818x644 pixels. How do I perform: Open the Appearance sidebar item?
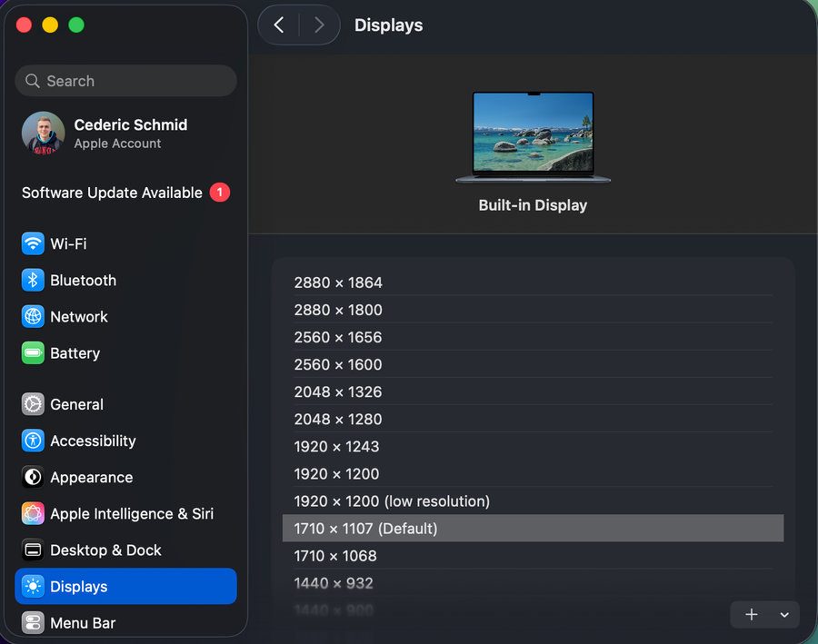click(125, 477)
